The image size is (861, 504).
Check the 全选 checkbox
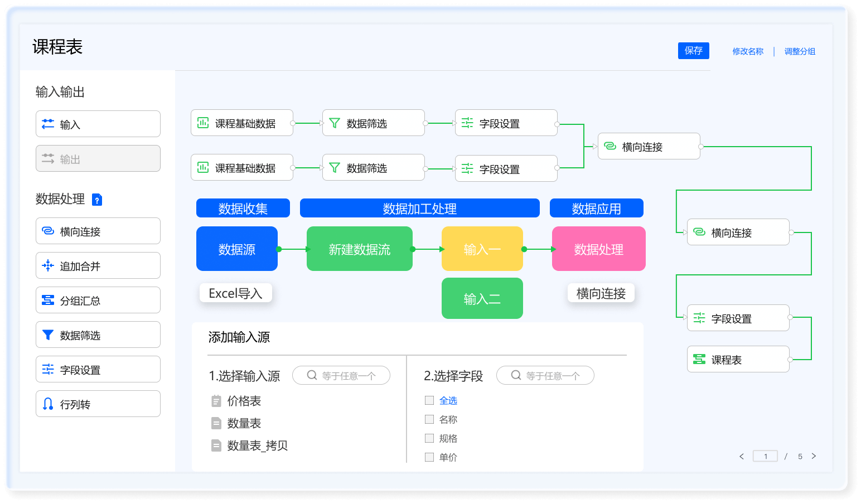click(x=429, y=400)
